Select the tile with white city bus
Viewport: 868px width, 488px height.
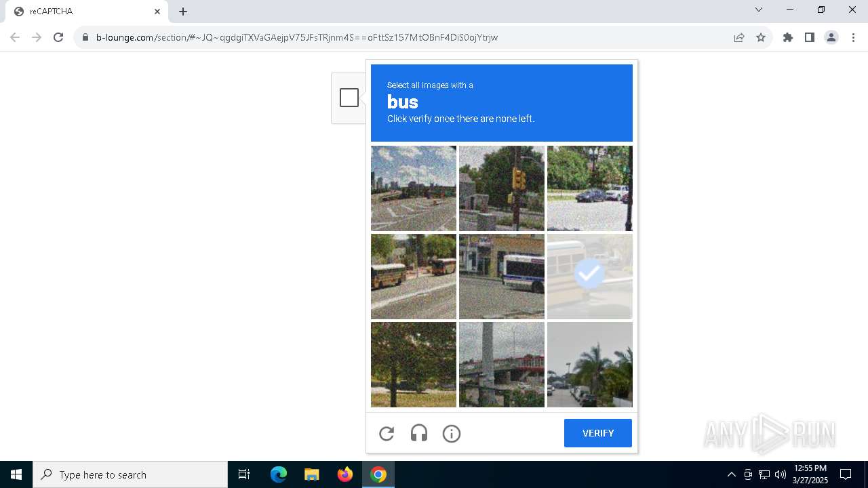pos(502,277)
